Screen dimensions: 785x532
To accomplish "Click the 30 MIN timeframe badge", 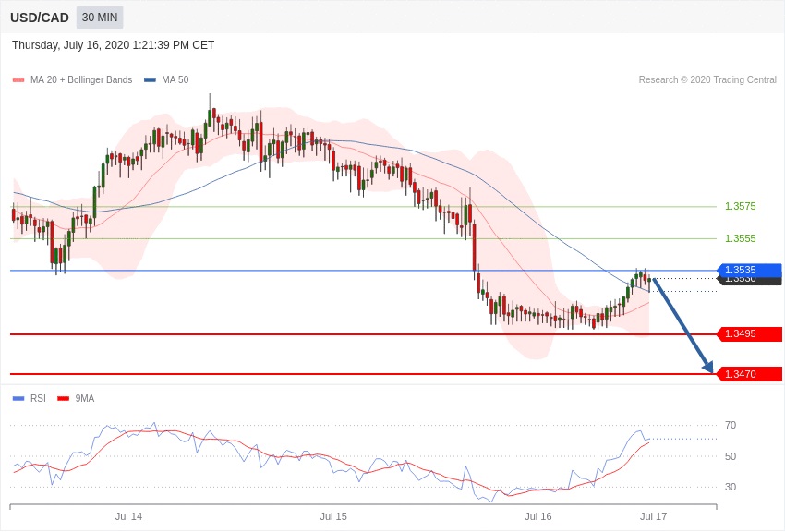I will [100, 18].
